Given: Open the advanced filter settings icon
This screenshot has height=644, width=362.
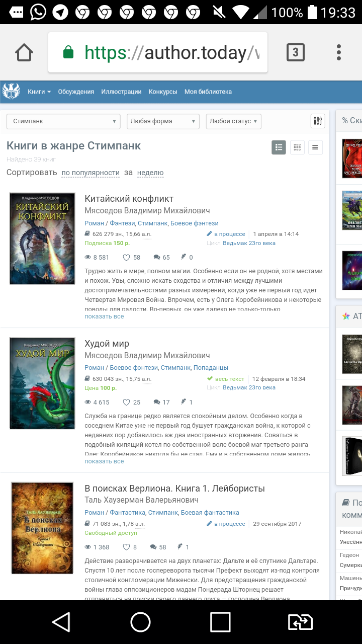Looking at the screenshot, I should point(318,121).
